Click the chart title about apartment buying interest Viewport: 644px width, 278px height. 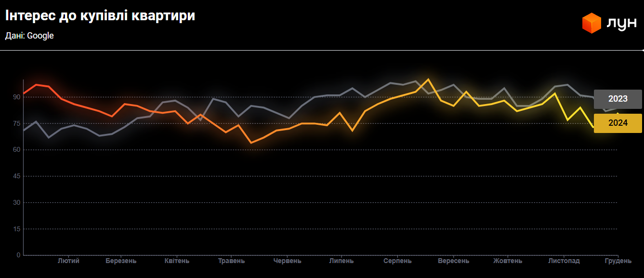click(100, 16)
